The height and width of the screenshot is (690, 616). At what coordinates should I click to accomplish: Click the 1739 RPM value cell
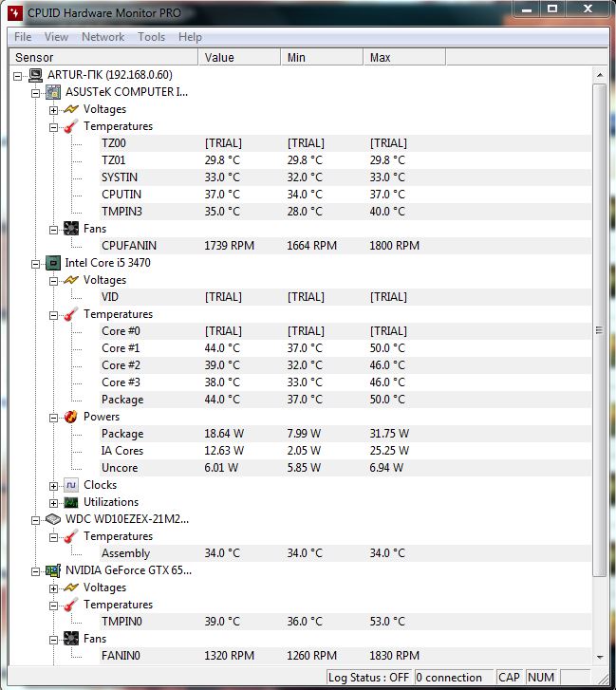click(230, 246)
